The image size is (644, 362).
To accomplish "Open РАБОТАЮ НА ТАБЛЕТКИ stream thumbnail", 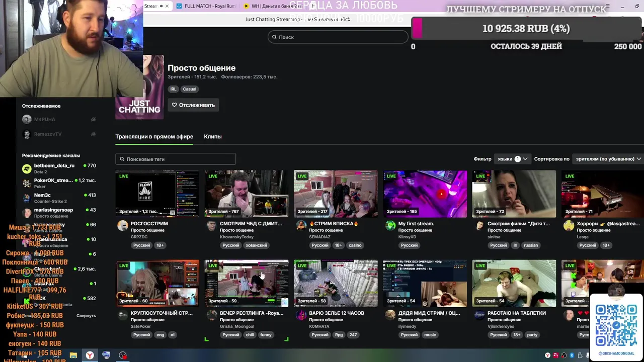I will (514, 283).
